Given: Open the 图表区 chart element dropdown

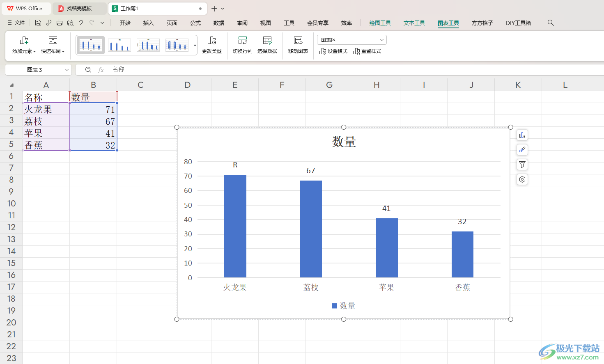Looking at the screenshot, I should point(352,40).
